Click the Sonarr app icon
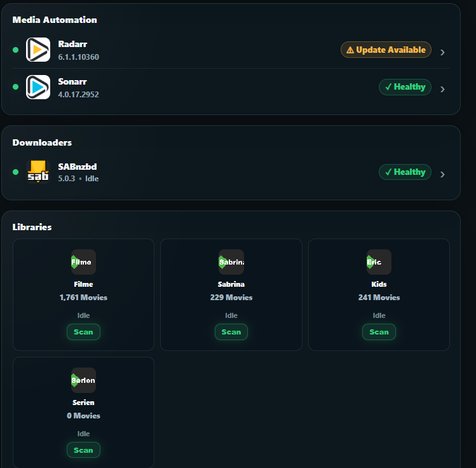The width and height of the screenshot is (476, 468). coord(38,87)
